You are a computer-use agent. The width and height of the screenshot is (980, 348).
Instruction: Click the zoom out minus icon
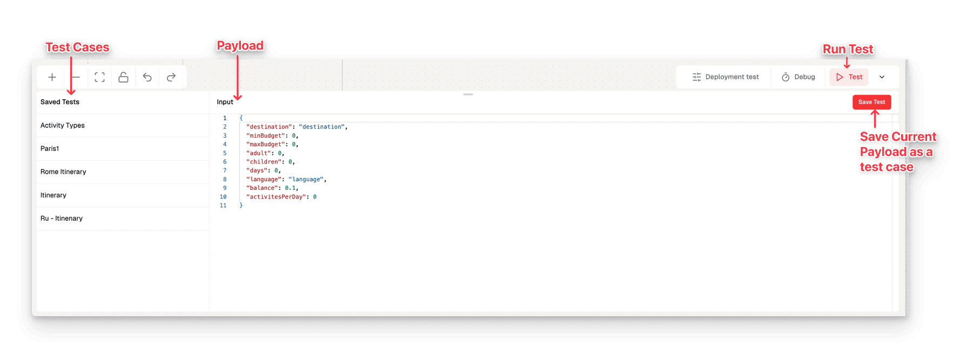coord(76,77)
